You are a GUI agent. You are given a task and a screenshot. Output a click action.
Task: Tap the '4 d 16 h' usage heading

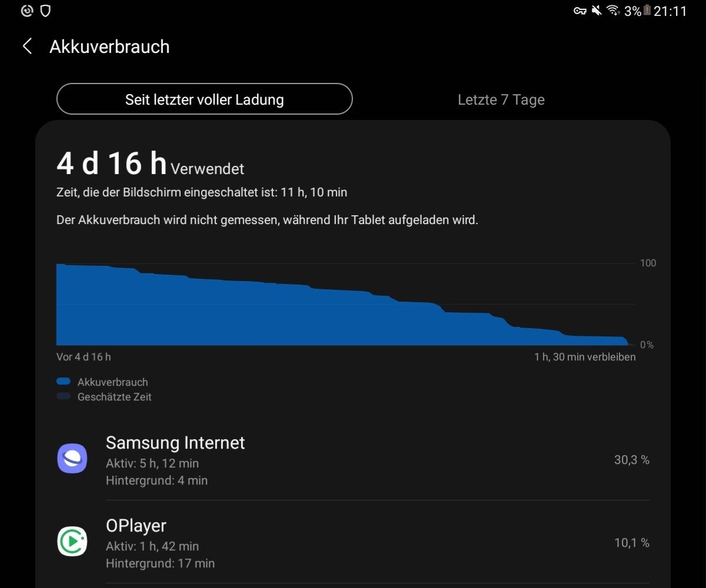pos(112,163)
